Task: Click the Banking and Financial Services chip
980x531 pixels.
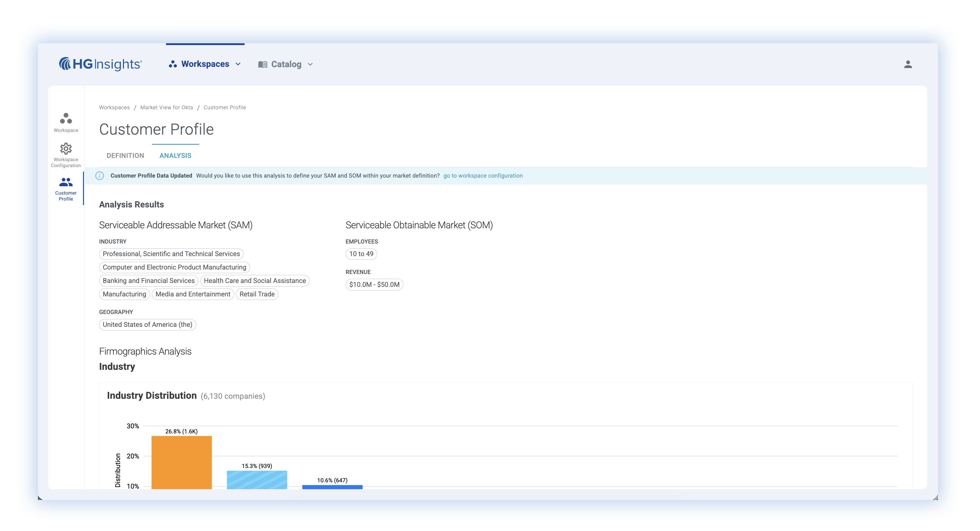Action: tap(148, 281)
